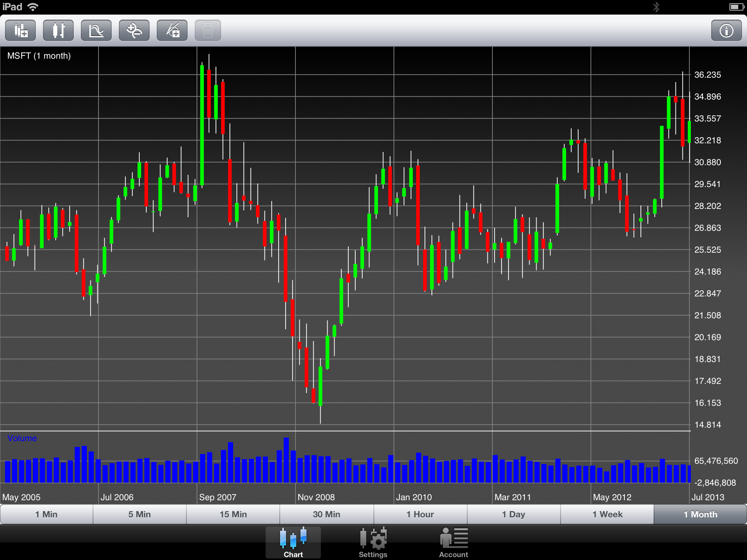Open the Chart tab
Viewport: 747px width, 560px height.
(x=293, y=542)
